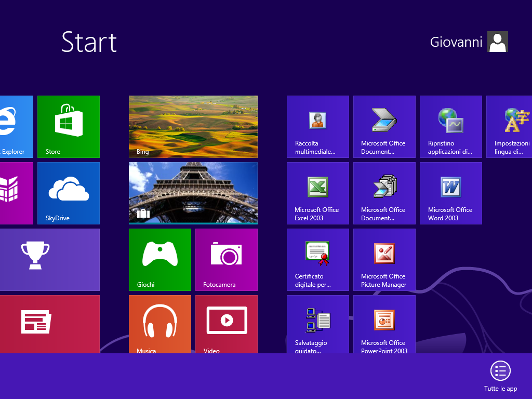Open the magenta tile under Internet Explorer

coord(17,193)
